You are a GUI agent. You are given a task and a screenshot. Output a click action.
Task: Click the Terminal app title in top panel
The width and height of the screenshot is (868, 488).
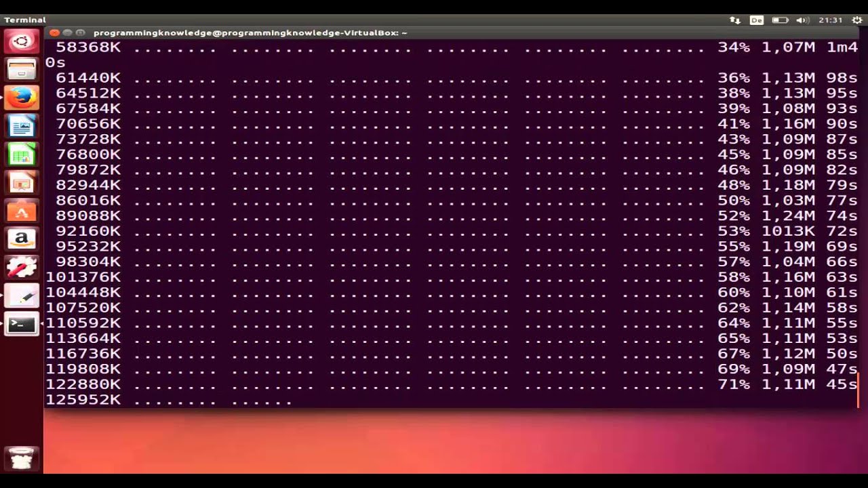click(25, 20)
